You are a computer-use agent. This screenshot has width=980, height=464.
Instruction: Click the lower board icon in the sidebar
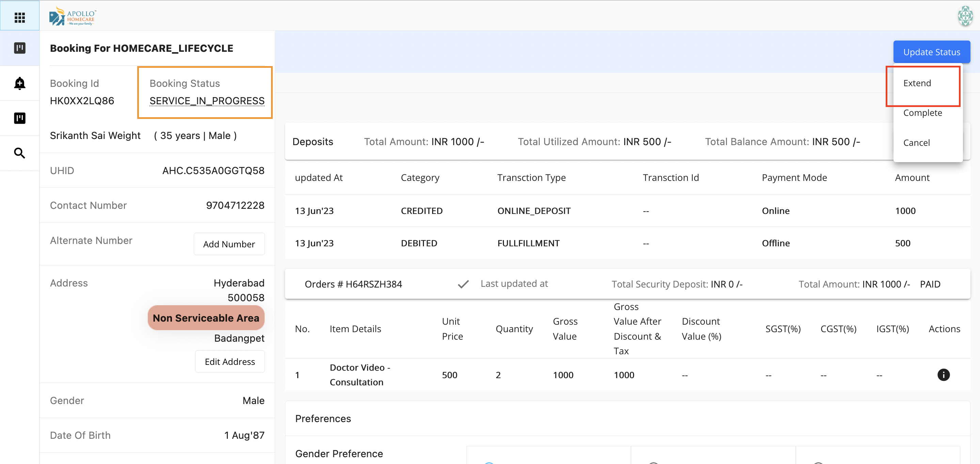tap(19, 118)
